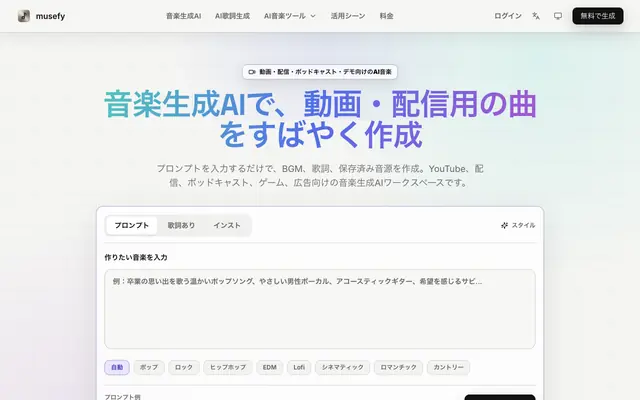This screenshot has width=640, height=400.
Task: Click the 作りたい音楽を入力 label
Action: pos(136,257)
